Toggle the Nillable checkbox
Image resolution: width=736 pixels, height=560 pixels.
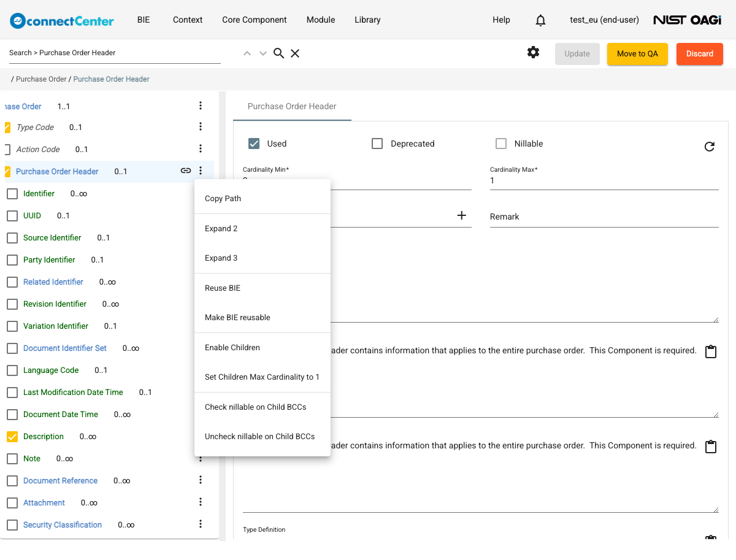(x=501, y=144)
